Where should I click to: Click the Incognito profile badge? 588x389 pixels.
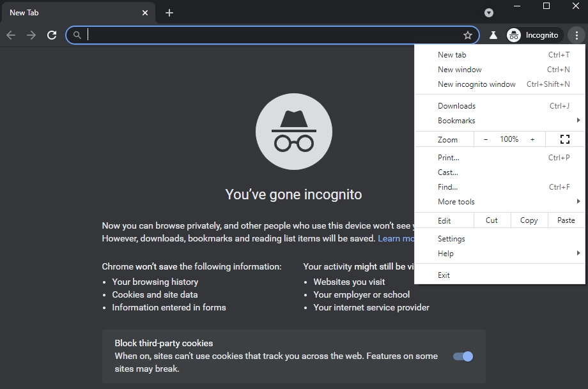click(x=533, y=35)
